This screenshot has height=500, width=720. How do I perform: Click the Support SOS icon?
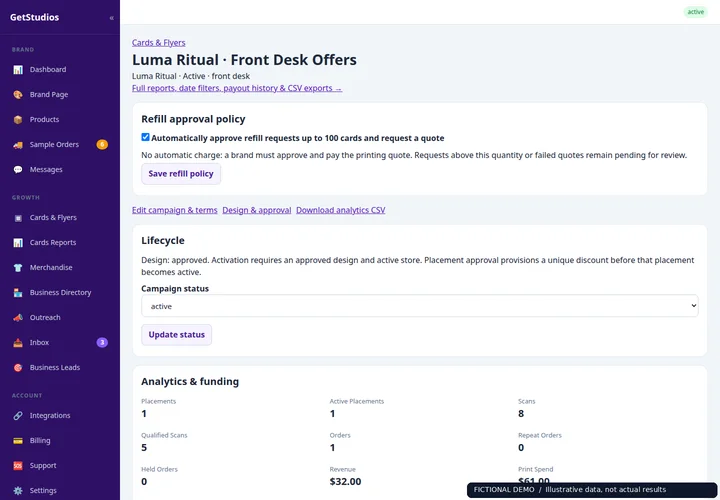(x=18, y=466)
